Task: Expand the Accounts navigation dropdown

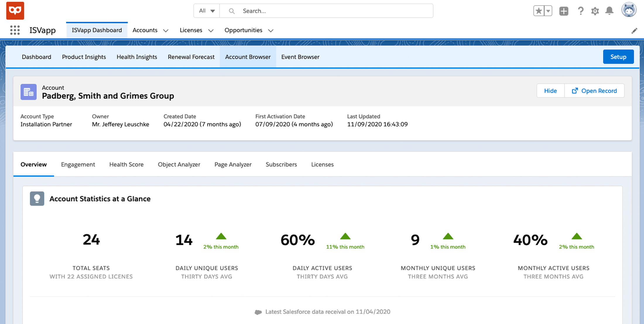Action: tap(165, 30)
